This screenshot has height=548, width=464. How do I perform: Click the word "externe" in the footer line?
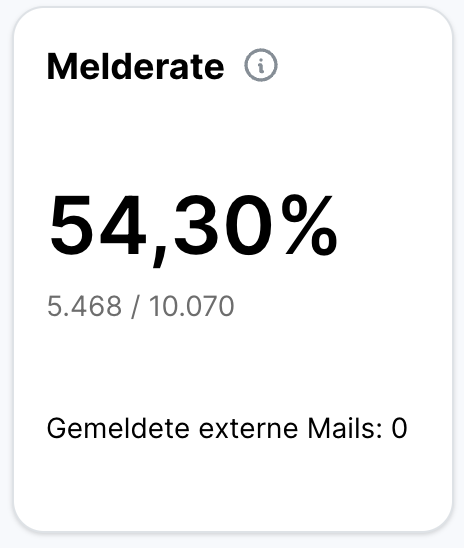[248, 429]
